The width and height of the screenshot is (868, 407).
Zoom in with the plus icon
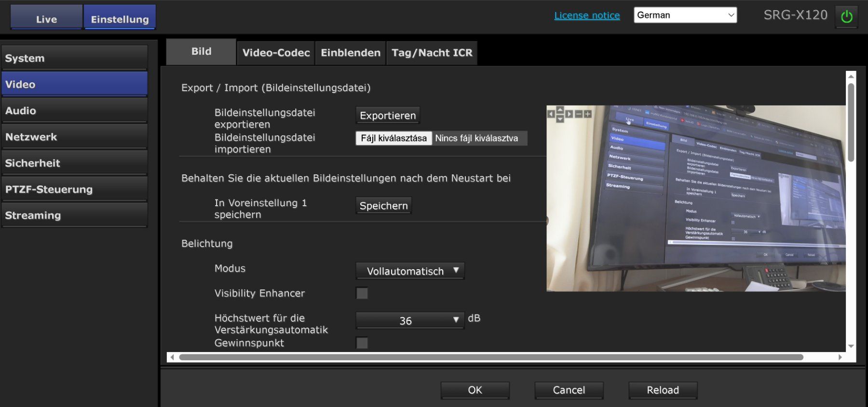[587, 114]
